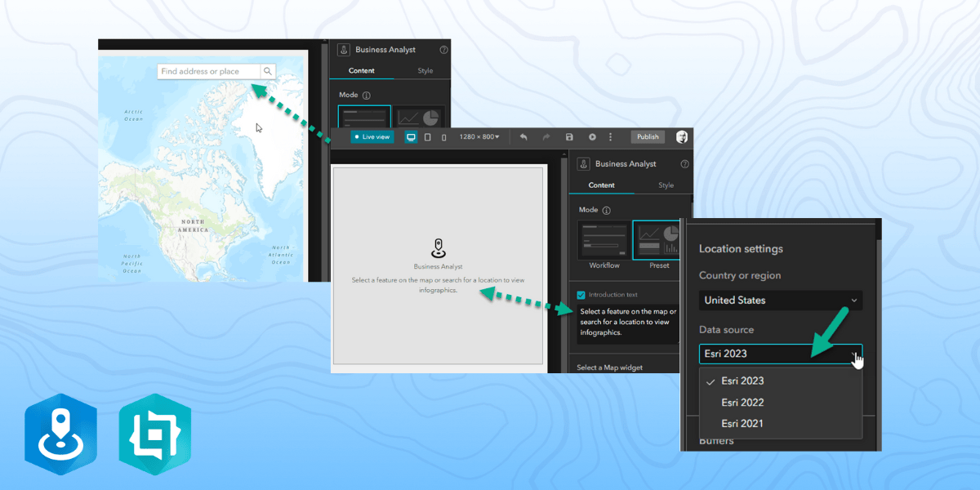980x490 pixels.
Task: Click Mode info icon in panel beside map
Action: [x=366, y=96]
